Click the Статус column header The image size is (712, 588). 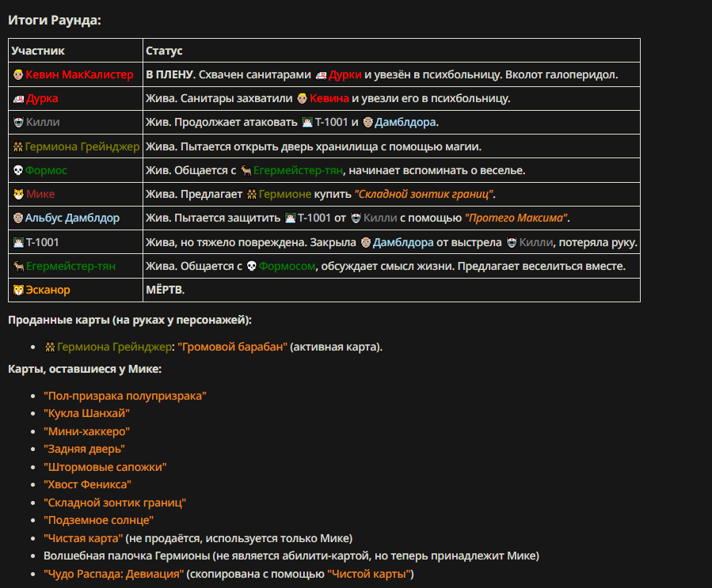(x=164, y=51)
